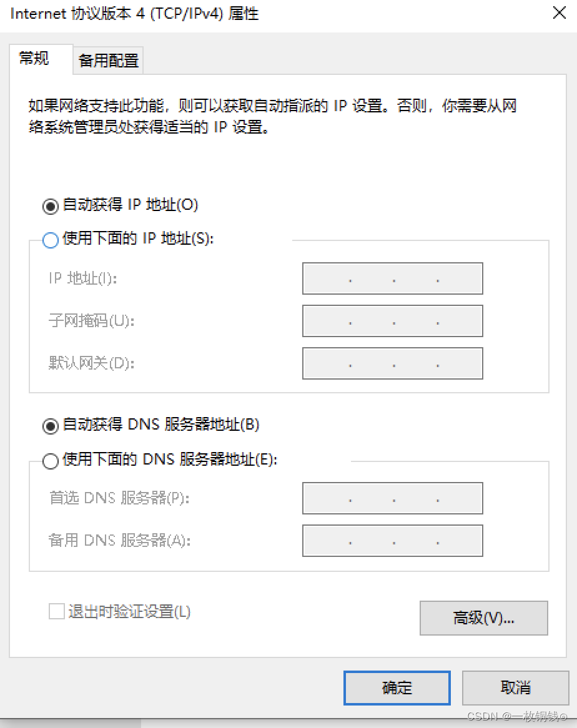The image size is (577, 728).
Task: Click the 备用 DNS 服务器 input field
Action: pyautogui.click(x=392, y=541)
